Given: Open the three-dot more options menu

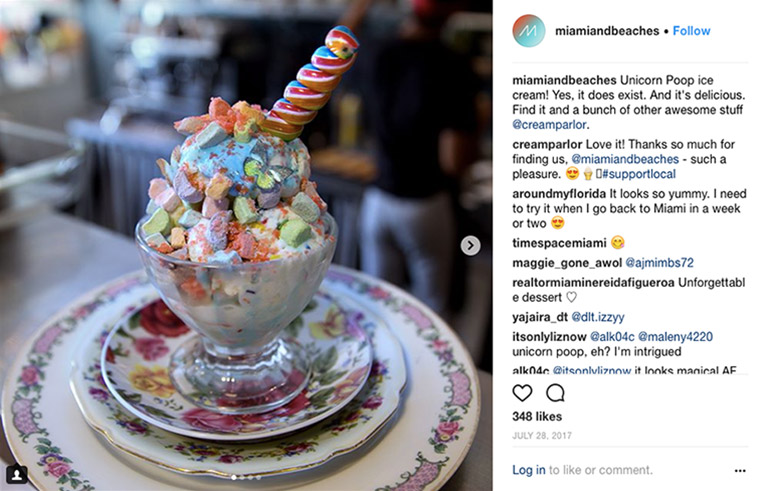Looking at the screenshot, I should (740, 470).
